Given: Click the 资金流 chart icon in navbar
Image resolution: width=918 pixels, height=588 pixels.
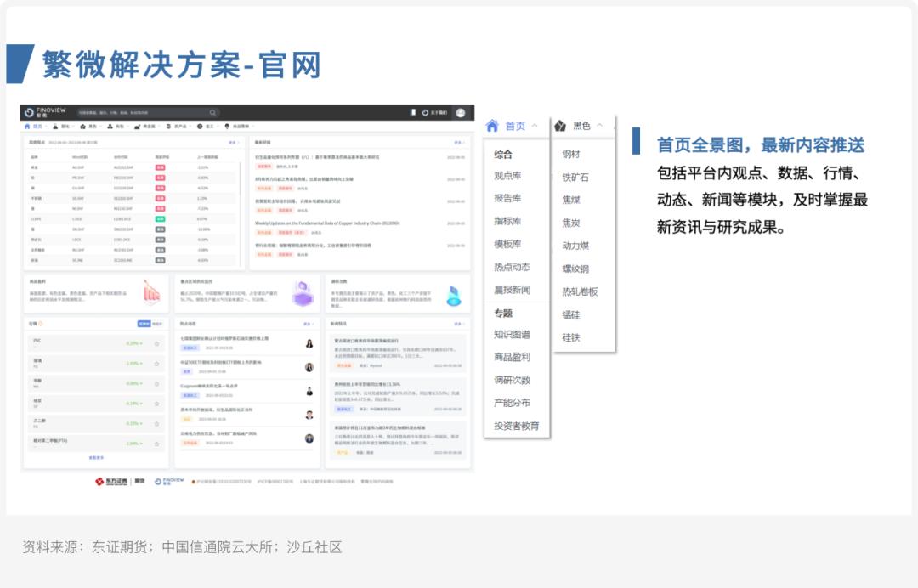Looking at the screenshot, I should point(137,127).
